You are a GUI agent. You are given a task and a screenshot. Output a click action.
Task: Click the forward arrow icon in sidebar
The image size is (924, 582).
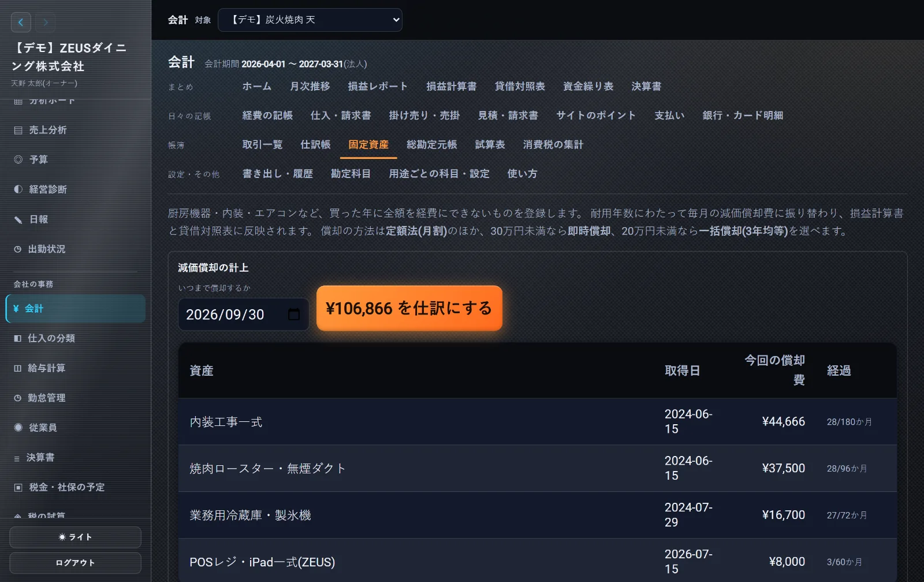coord(45,22)
